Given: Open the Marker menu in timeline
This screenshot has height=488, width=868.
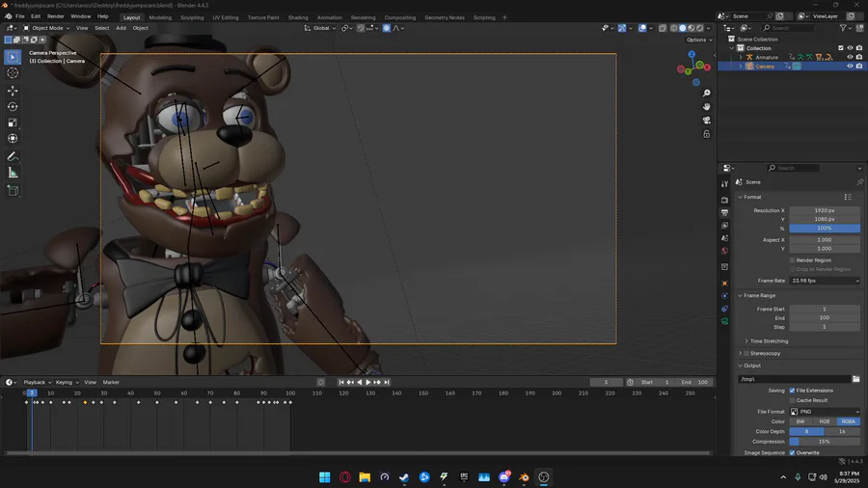Looking at the screenshot, I should [x=111, y=382].
